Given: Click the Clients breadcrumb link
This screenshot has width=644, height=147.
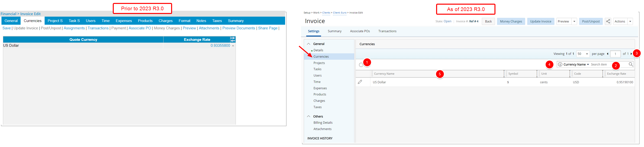Looking at the screenshot, I should click(x=326, y=13).
